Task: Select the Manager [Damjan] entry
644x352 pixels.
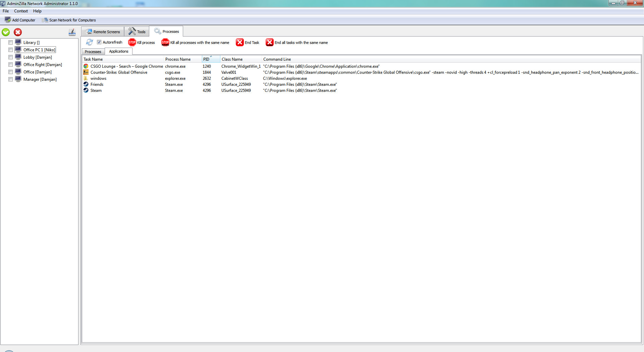Action: pyautogui.click(x=40, y=79)
